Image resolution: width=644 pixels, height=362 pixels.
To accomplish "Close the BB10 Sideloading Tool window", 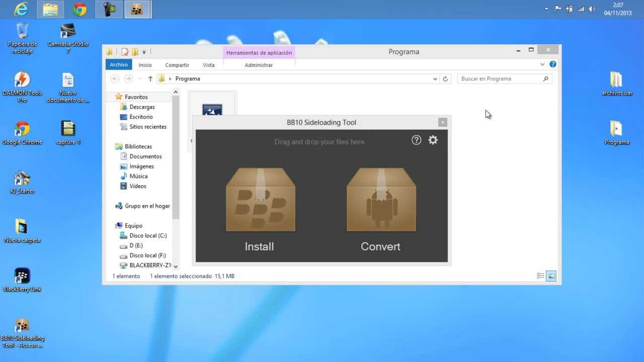I will pyautogui.click(x=443, y=122).
